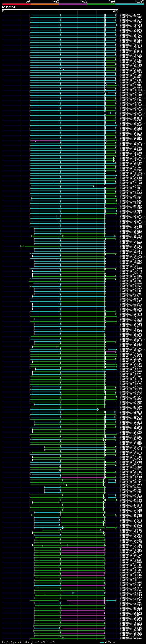Click UniRef100_Q9LSU3 label
This screenshot has height=644, width=146.
(131, 58)
